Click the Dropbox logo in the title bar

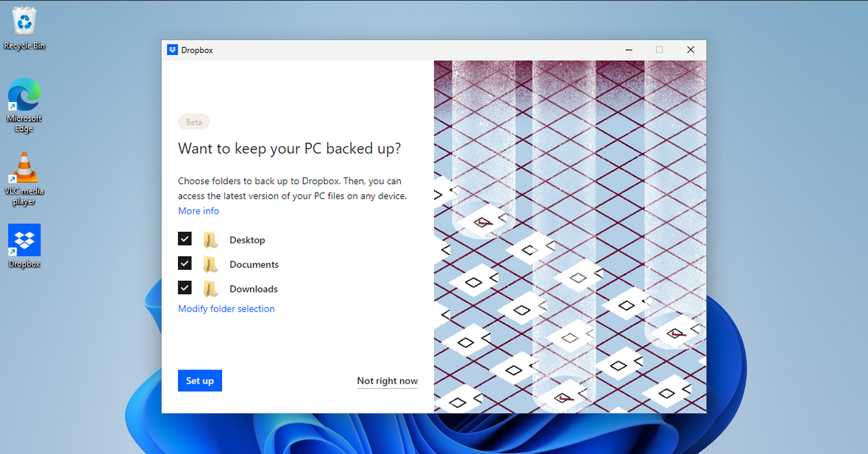(172, 50)
